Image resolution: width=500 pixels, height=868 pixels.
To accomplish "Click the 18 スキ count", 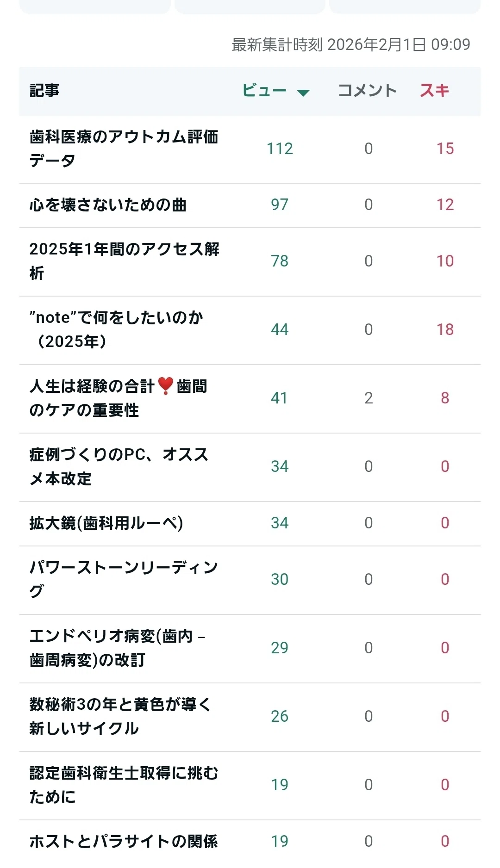I will click(x=445, y=329).
